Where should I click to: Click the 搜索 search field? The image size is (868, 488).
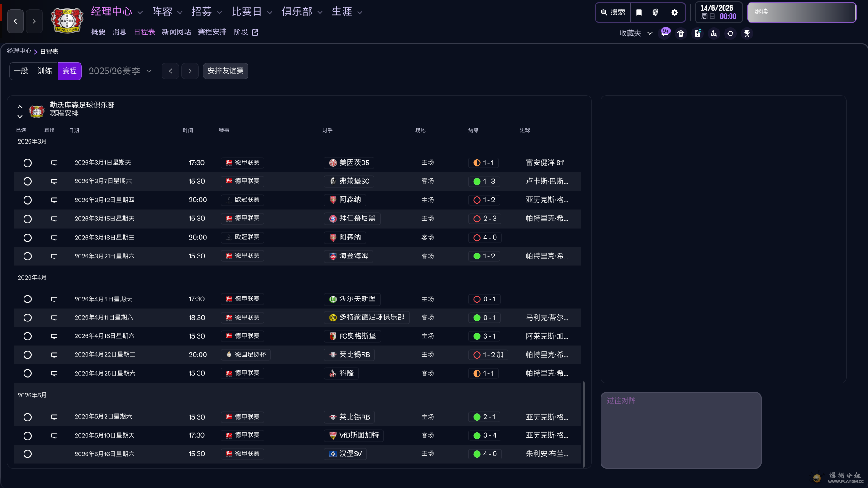(x=613, y=12)
